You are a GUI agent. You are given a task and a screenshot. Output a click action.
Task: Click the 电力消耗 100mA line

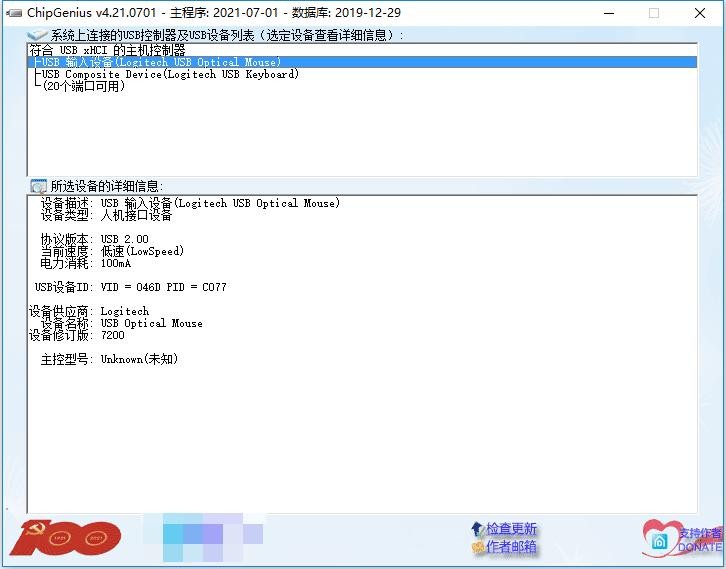[86, 263]
